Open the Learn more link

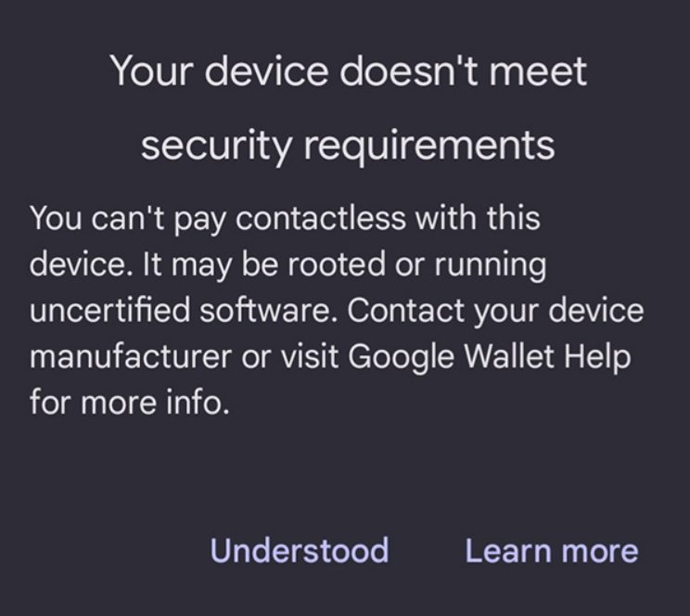551,550
